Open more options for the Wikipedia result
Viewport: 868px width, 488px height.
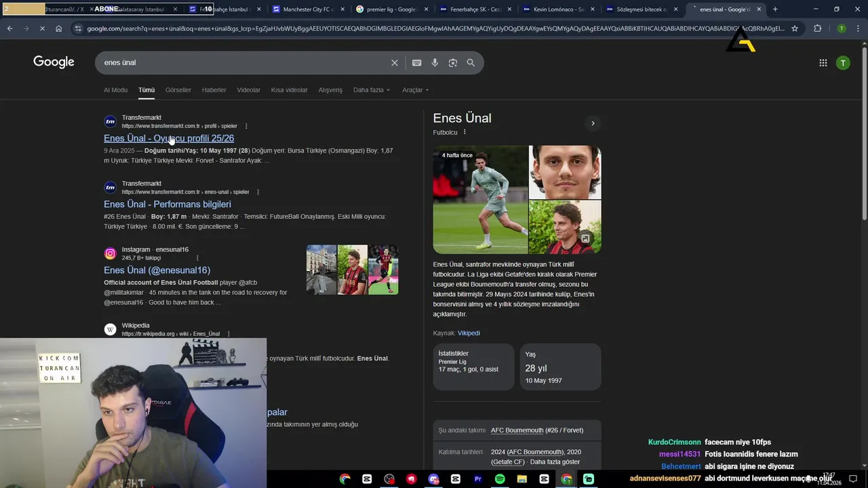pos(229,333)
